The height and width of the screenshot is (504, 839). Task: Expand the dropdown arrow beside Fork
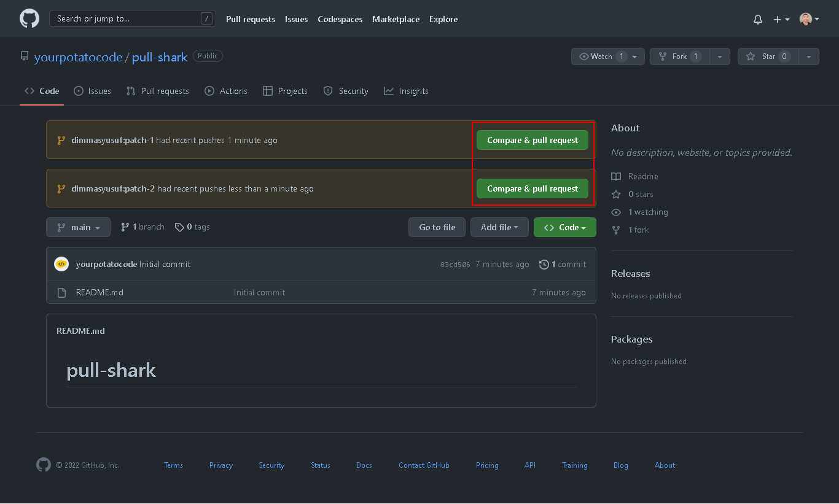click(x=720, y=56)
